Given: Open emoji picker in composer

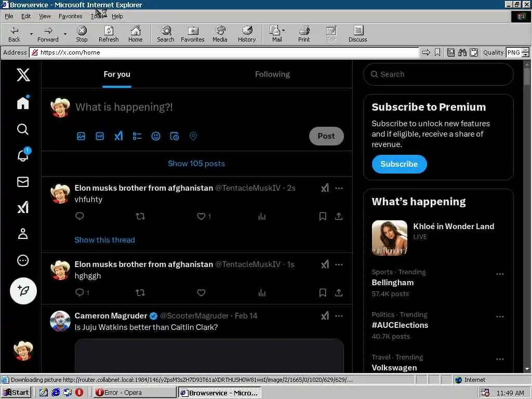Looking at the screenshot, I should [x=156, y=137].
